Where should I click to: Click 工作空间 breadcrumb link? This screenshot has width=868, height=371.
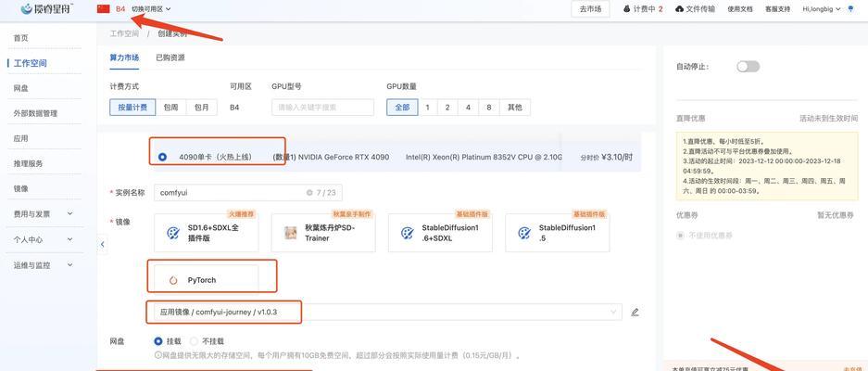point(124,33)
